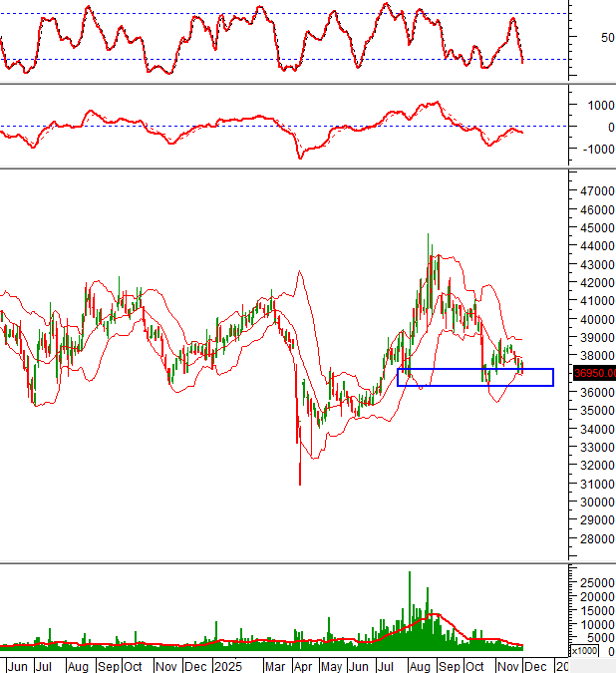Select the blue support zone rectangle

[474, 378]
